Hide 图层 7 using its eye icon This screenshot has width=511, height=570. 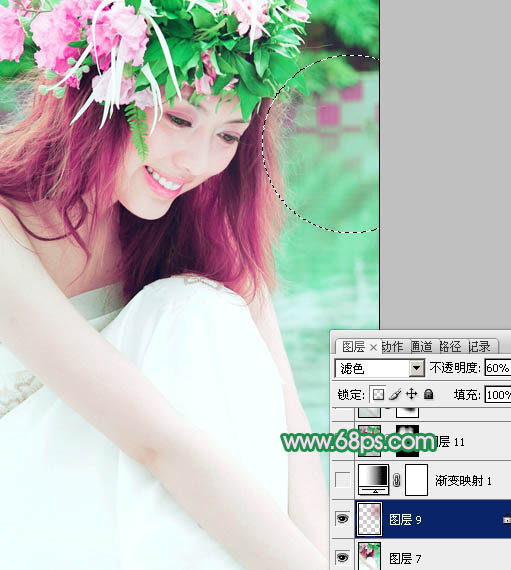click(x=342, y=557)
